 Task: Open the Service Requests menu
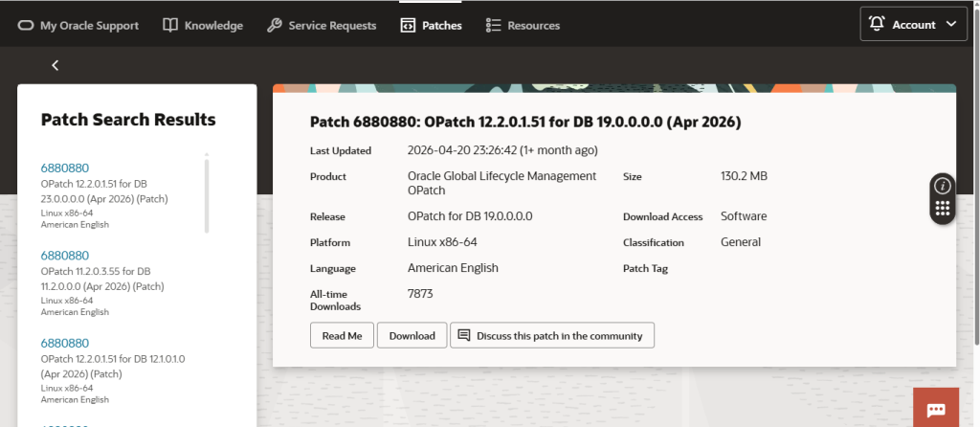point(322,26)
